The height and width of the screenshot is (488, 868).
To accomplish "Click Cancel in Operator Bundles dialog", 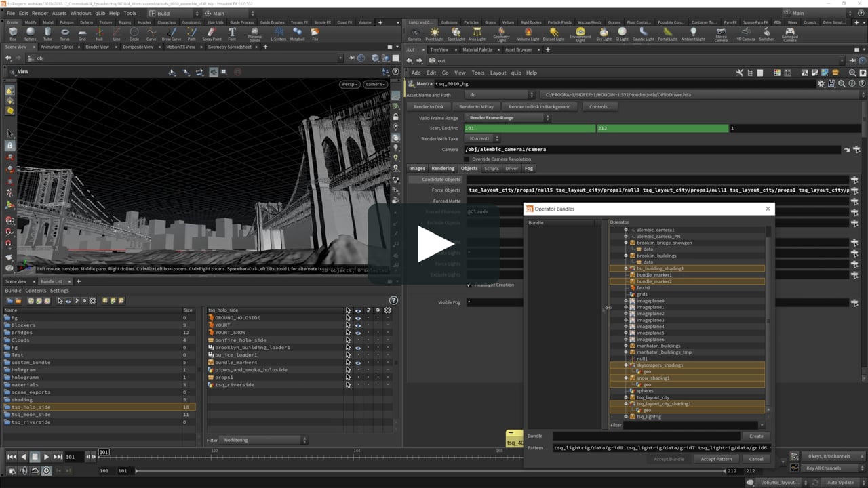I will coord(756,459).
